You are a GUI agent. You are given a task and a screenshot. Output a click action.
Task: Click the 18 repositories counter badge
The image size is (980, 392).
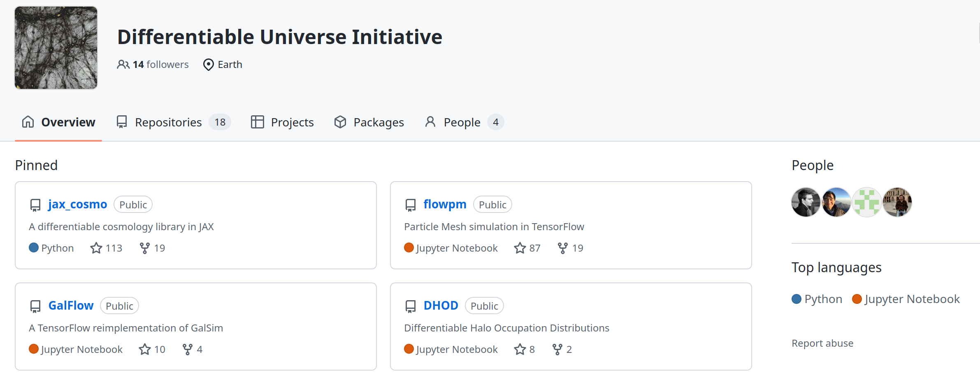click(x=220, y=122)
